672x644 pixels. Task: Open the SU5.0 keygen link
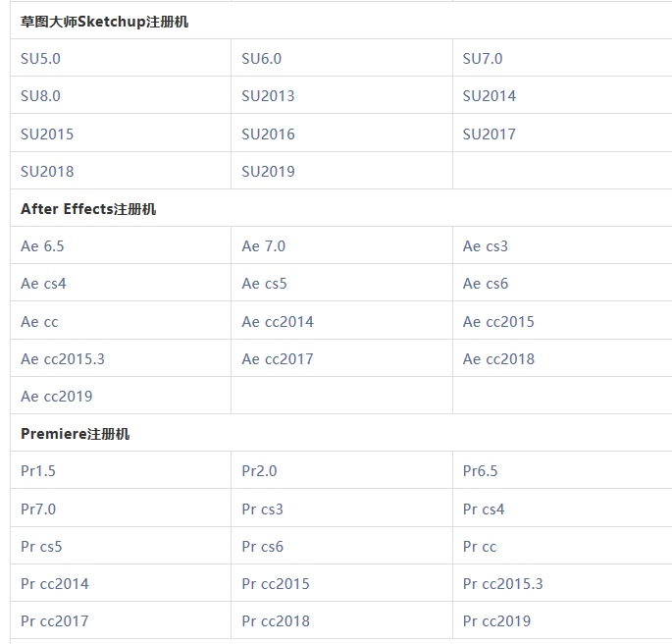pos(40,59)
